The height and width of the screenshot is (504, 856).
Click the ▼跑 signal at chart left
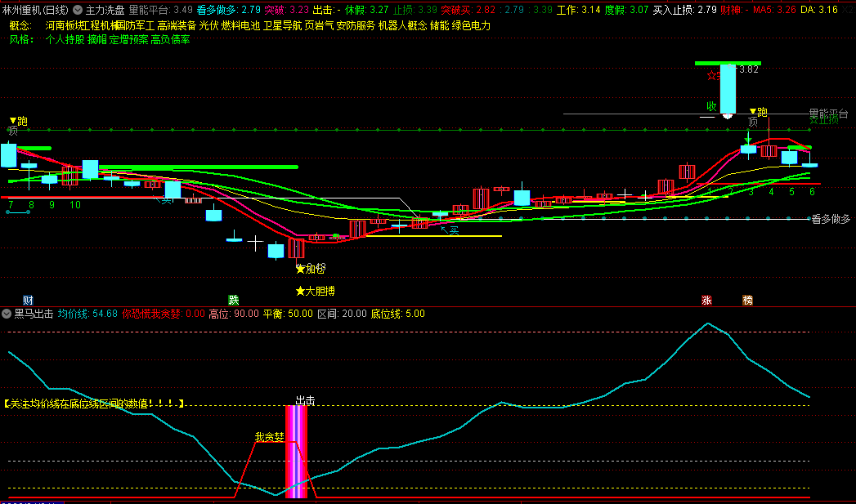pyautogui.click(x=19, y=121)
